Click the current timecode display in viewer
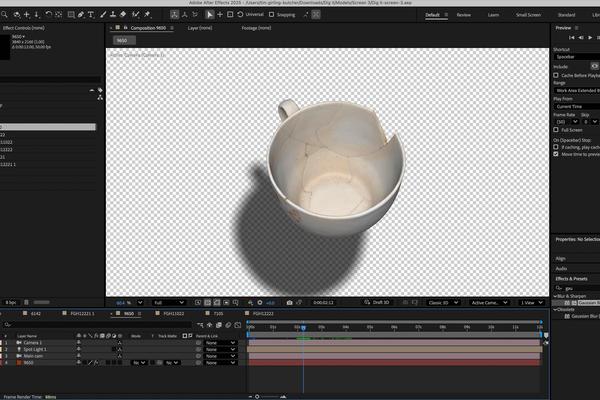The width and height of the screenshot is (600, 400). tap(323, 302)
